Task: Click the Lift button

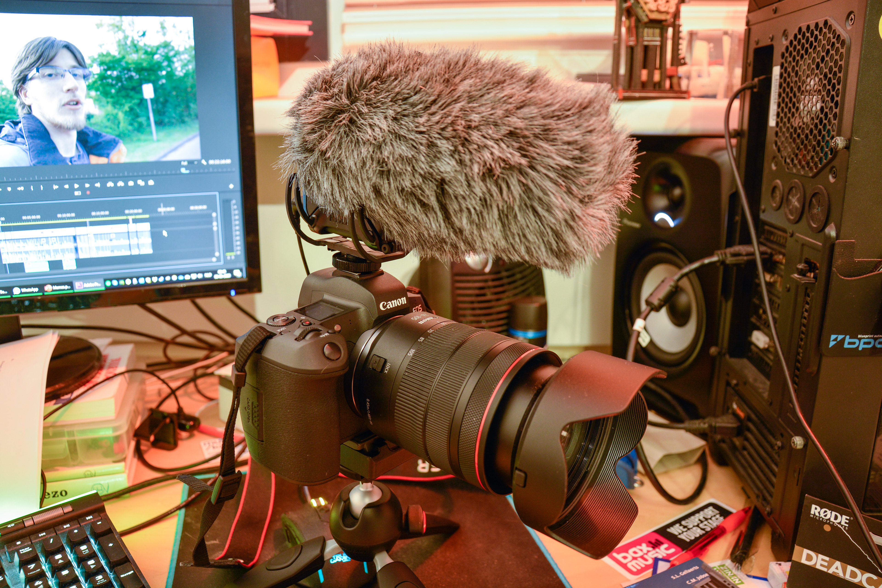Action: [x=110, y=184]
